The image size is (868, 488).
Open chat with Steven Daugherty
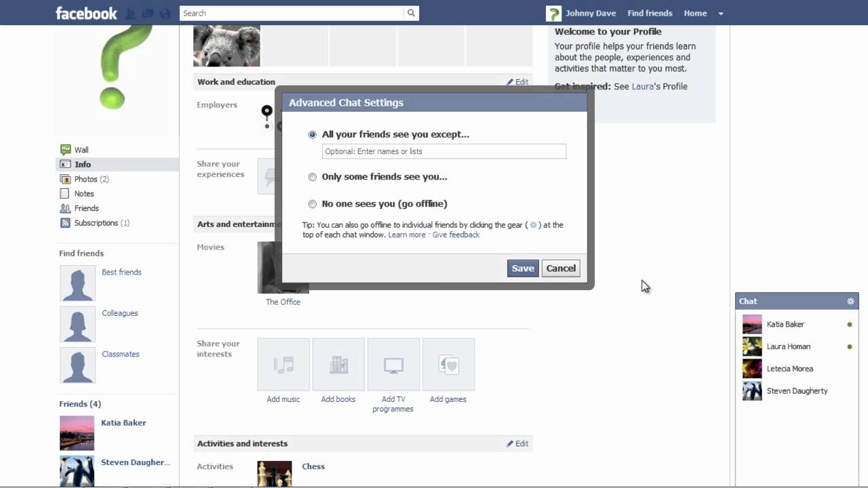click(797, 391)
